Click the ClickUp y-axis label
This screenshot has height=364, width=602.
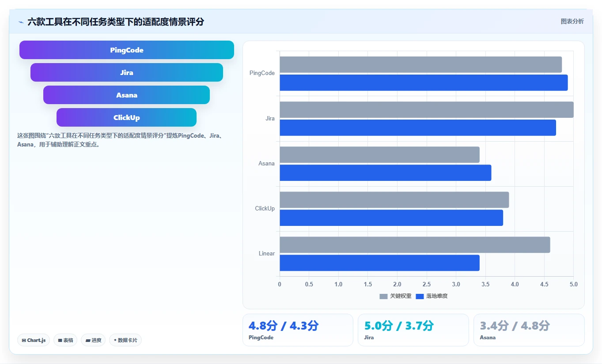(265, 208)
